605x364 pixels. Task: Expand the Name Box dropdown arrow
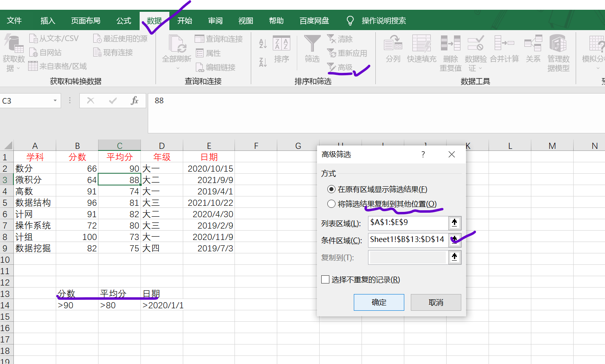pyautogui.click(x=55, y=100)
